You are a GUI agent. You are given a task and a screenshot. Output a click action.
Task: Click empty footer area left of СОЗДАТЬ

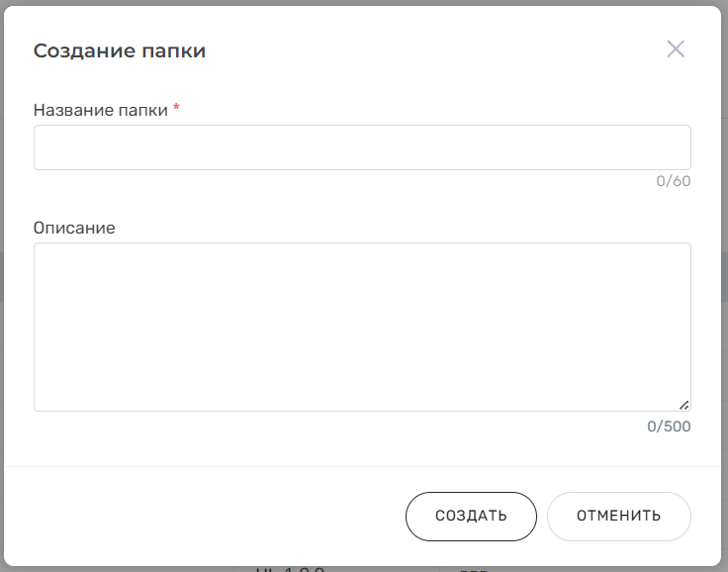click(x=198, y=517)
